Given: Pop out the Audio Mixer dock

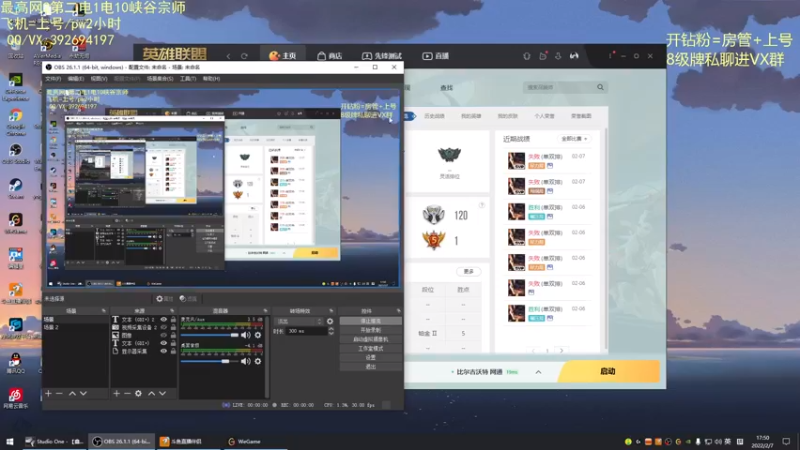Looking at the screenshot, I should pos(265,311).
